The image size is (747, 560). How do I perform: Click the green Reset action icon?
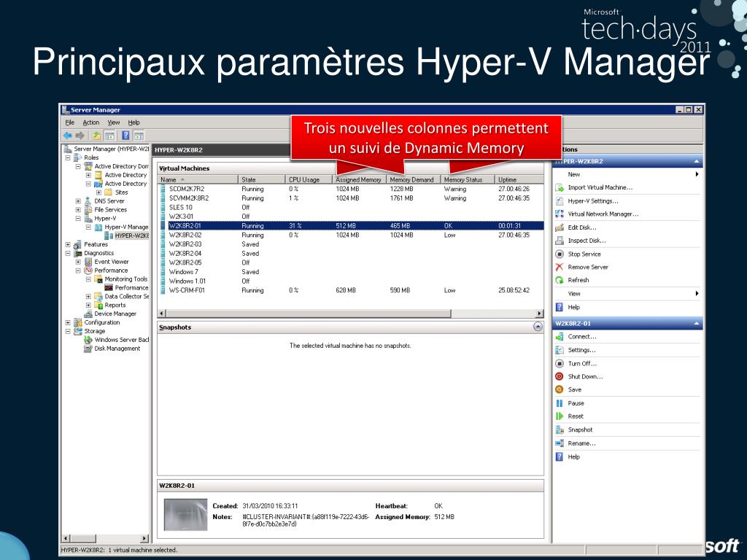click(x=560, y=416)
